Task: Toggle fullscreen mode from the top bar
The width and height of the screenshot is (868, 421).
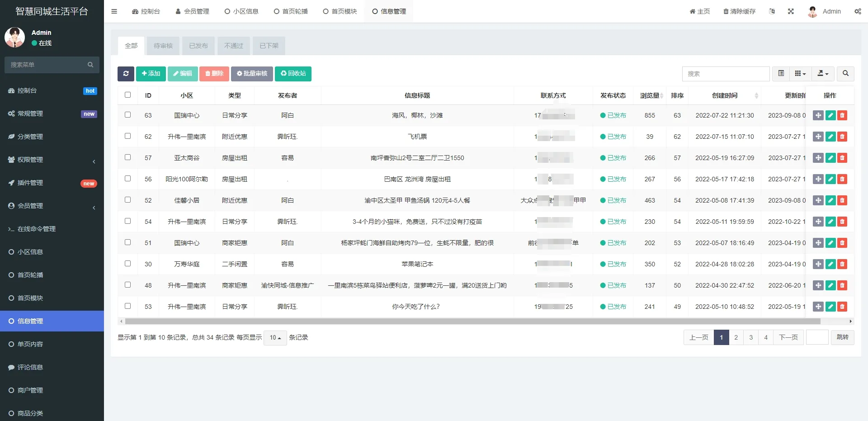Action: (x=790, y=11)
